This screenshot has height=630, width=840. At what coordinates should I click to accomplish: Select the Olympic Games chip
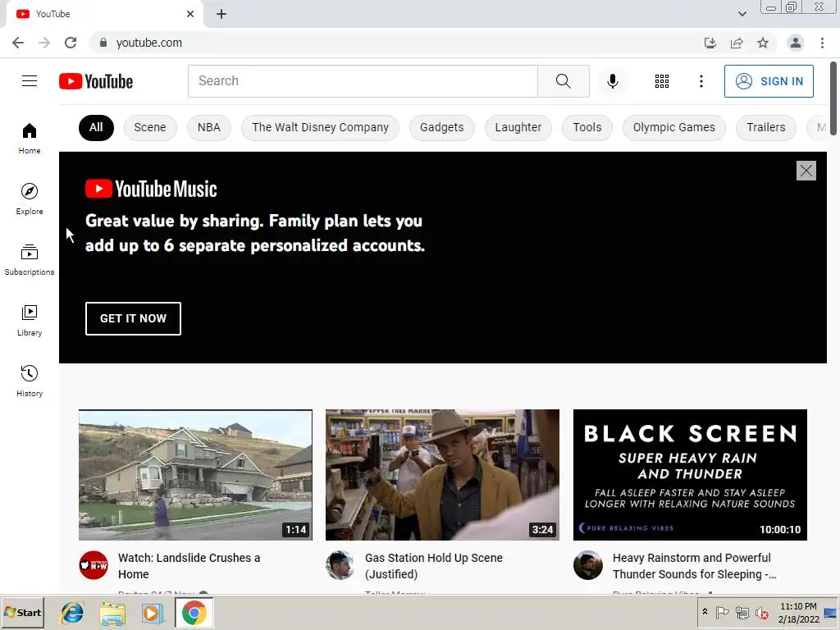click(x=674, y=127)
